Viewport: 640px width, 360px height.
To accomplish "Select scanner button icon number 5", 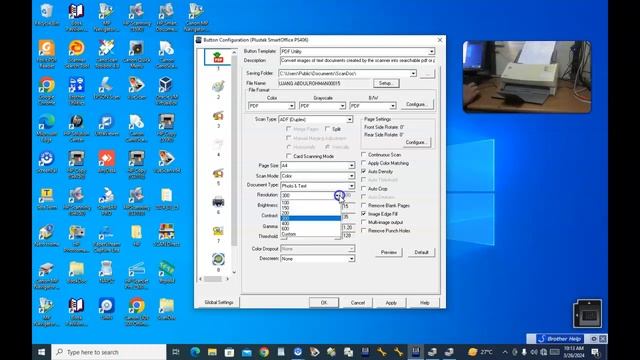I will click(x=218, y=173).
